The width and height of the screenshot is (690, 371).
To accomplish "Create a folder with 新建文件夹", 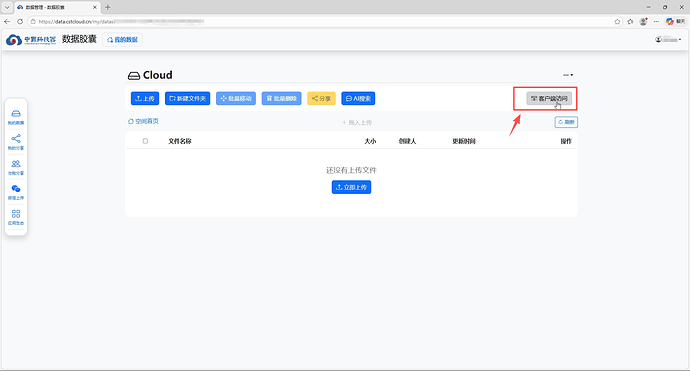I will [187, 99].
